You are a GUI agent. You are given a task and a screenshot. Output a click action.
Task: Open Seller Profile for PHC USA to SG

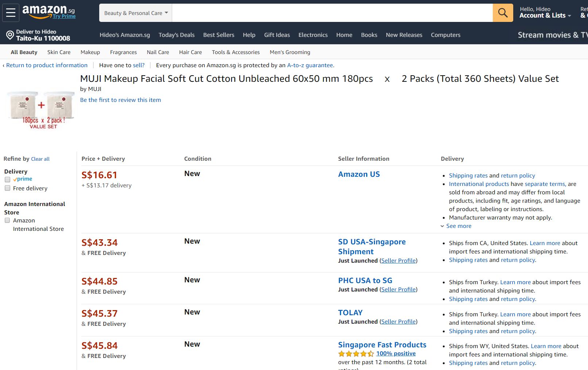pos(398,290)
